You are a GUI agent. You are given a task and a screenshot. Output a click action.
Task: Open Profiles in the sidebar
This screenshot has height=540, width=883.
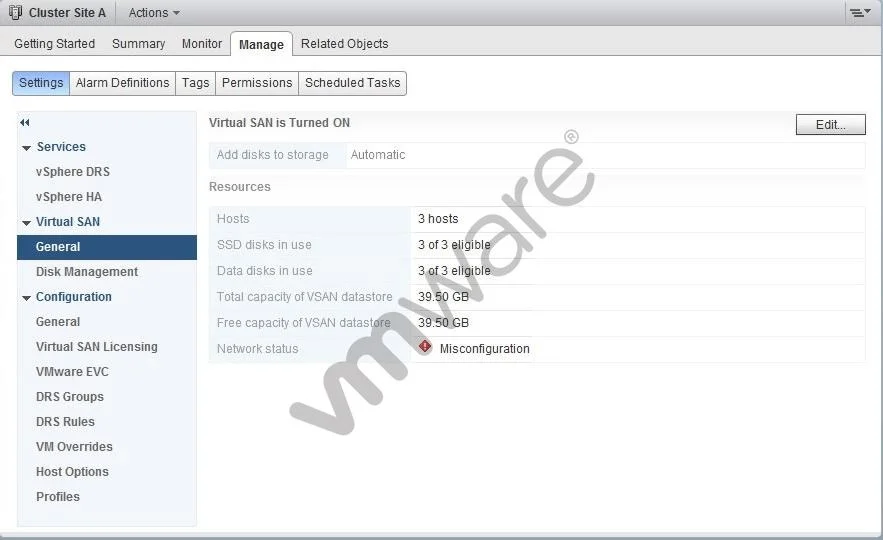click(x=58, y=497)
